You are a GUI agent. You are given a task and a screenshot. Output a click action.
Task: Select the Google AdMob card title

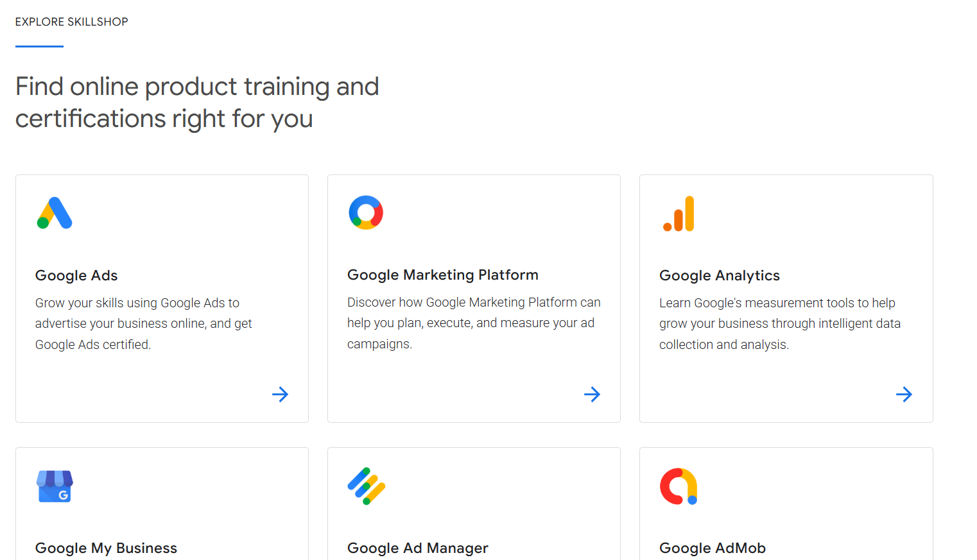[713, 548]
